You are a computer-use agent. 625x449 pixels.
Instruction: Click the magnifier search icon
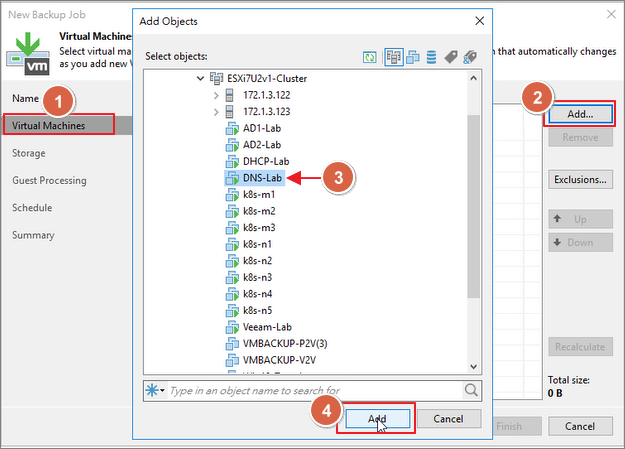point(471,390)
